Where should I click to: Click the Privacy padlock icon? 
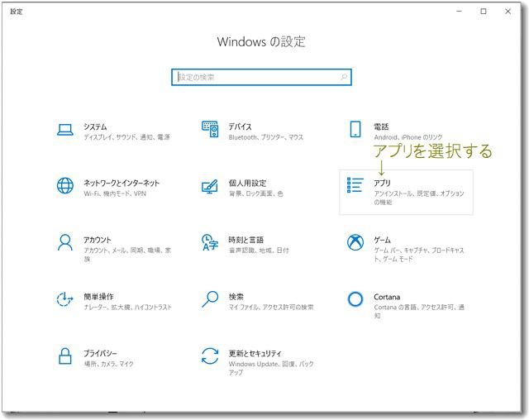[x=65, y=356]
